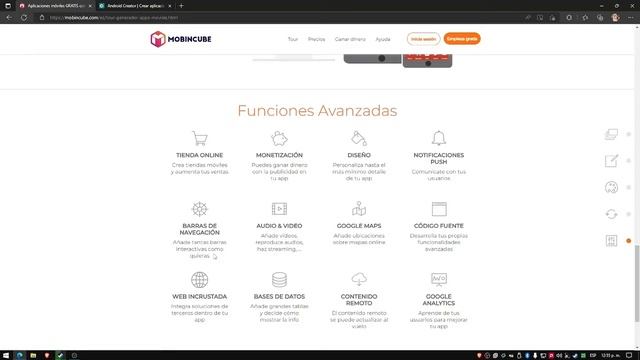Click the sync arrows icon in right sidebar

coord(611,214)
